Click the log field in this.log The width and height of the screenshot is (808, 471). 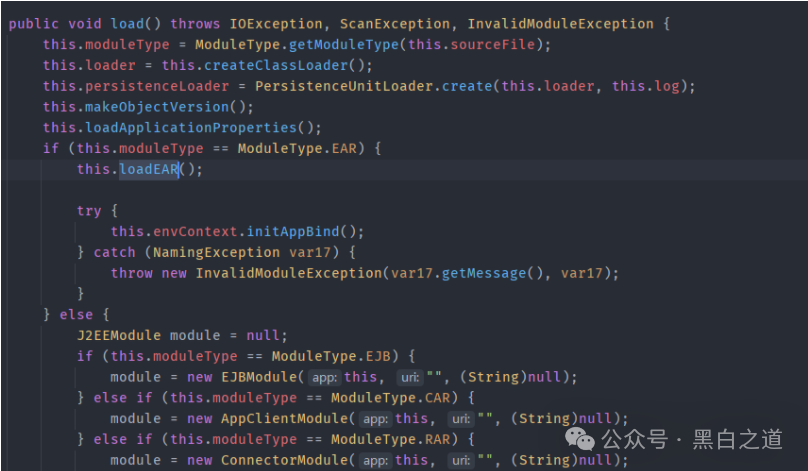[x=667, y=86]
